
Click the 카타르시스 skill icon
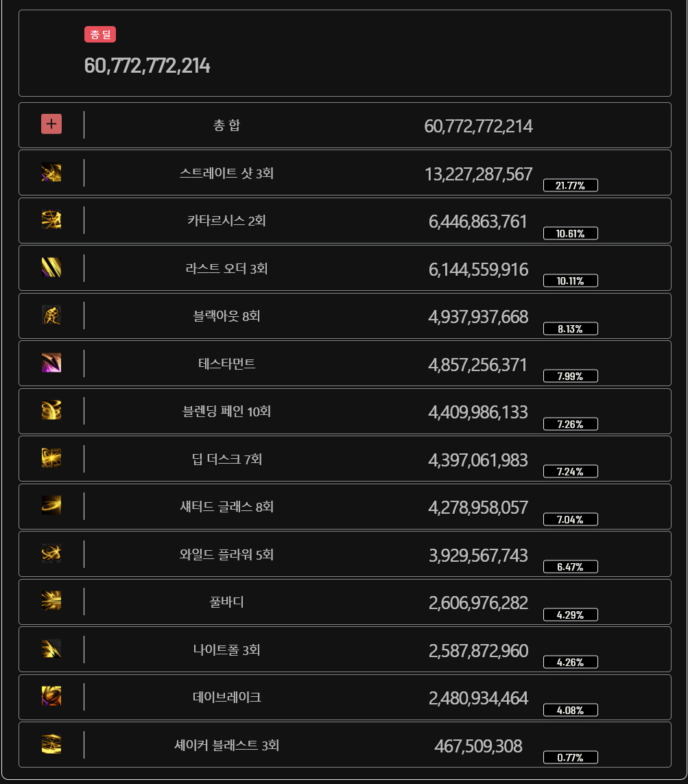51,220
